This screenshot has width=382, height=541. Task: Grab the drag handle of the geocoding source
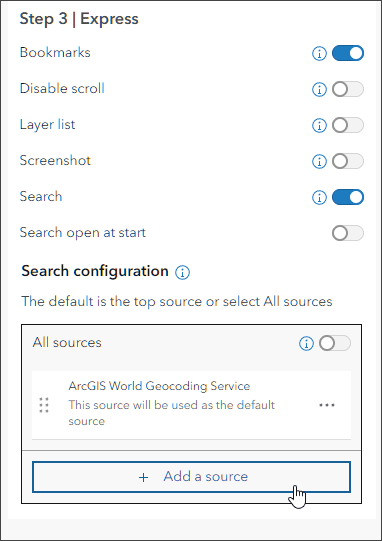pyautogui.click(x=44, y=405)
